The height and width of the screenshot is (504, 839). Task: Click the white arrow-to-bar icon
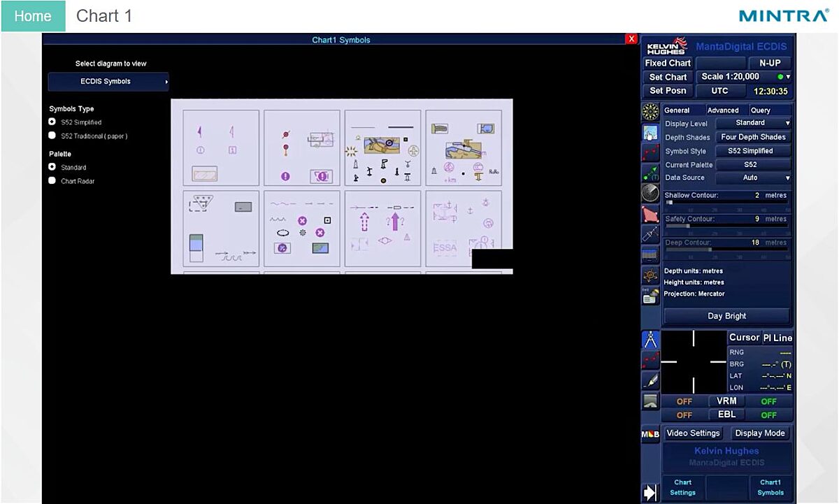(x=650, y=492)
